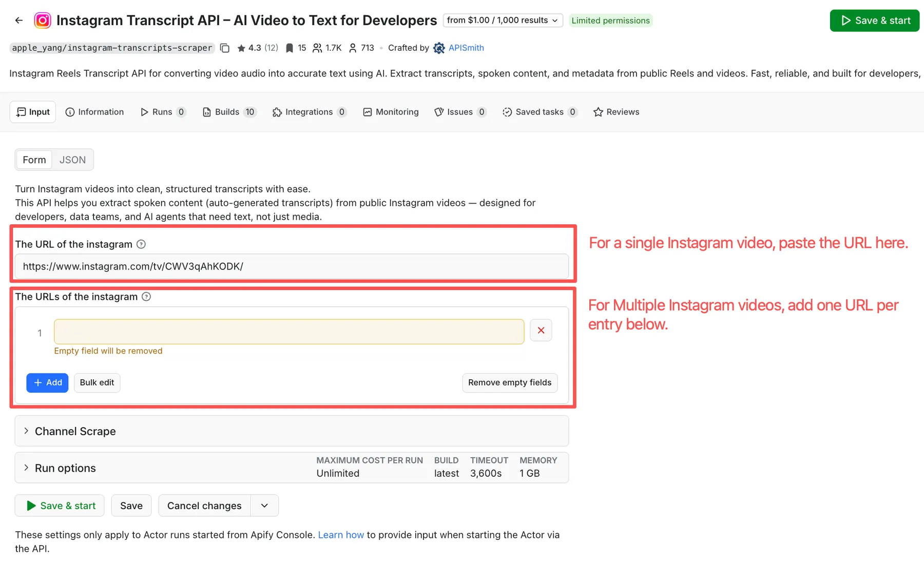Click bottom Save & start button
The image size is (924, 562).
(60, 506)
